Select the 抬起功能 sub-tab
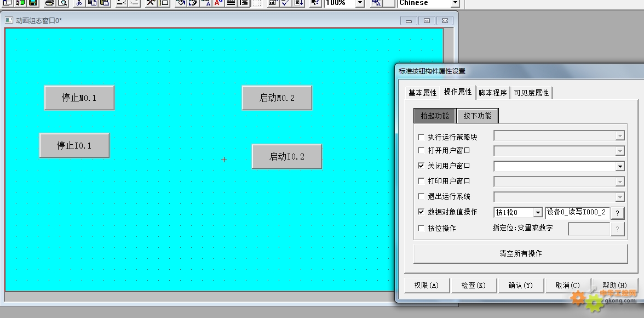644x318 pixels. point(435,116)
